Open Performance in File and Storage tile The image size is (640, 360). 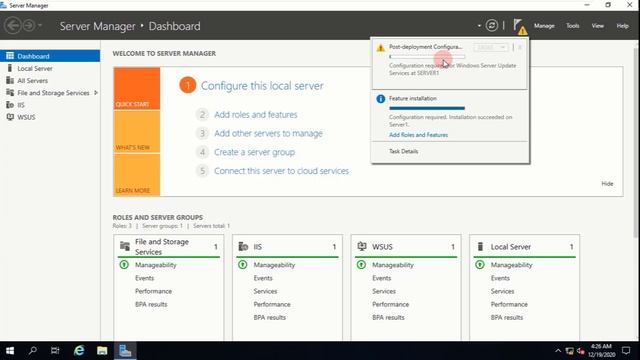[153, 291]
